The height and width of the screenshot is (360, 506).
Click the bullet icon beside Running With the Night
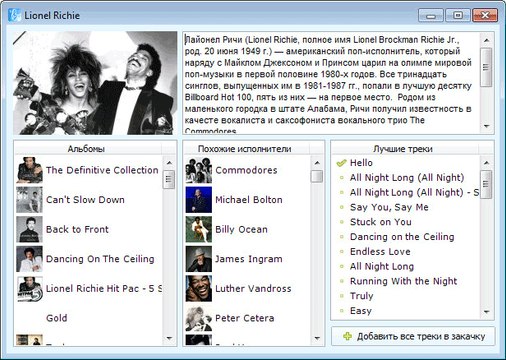coord(341,281)
